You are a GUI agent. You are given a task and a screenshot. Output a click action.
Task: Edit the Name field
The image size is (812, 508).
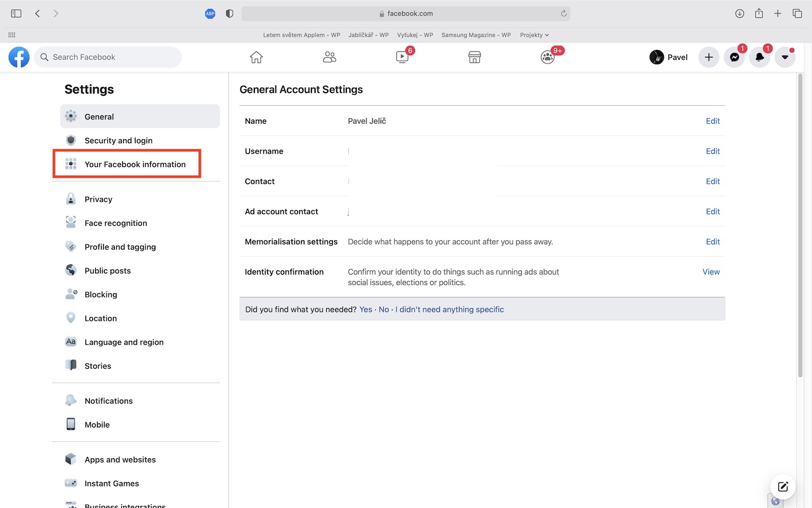(713, 121)
